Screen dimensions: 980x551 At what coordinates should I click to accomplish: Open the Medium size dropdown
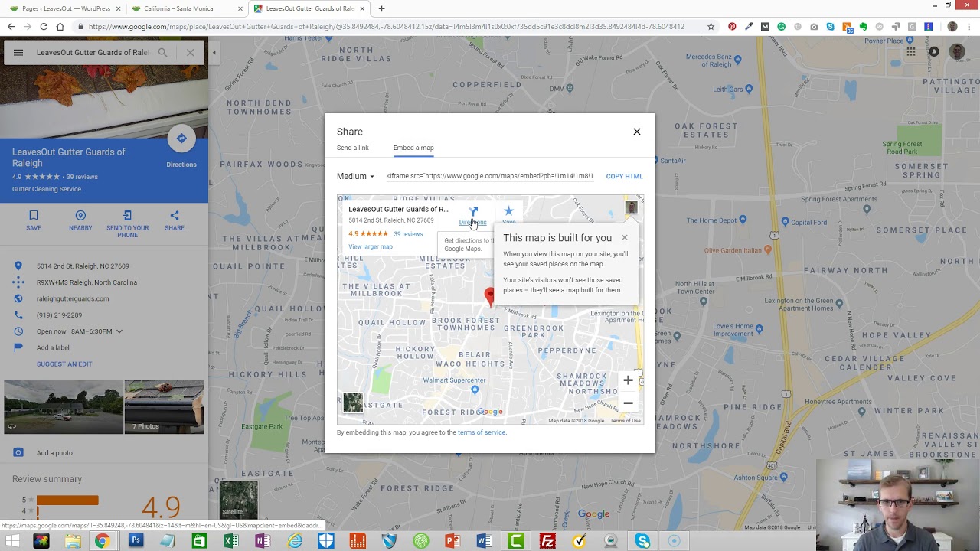pos(356,176)
